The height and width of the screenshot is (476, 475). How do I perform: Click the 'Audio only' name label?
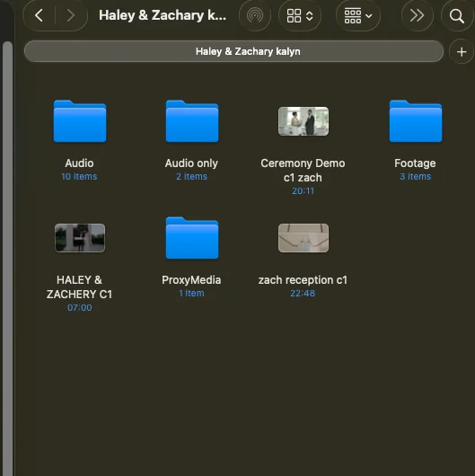[x=191, y=163]
